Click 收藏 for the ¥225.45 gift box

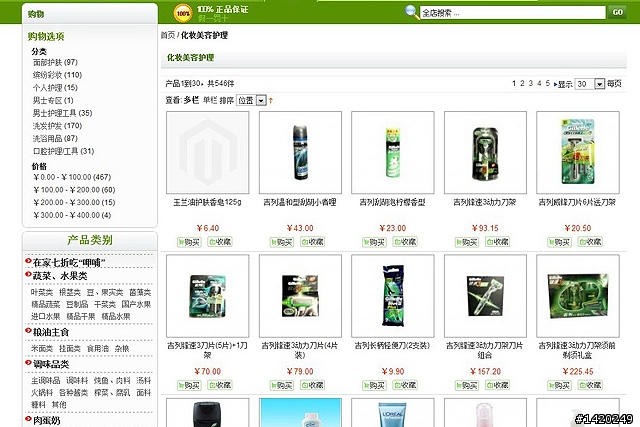(x=590, y=385)
